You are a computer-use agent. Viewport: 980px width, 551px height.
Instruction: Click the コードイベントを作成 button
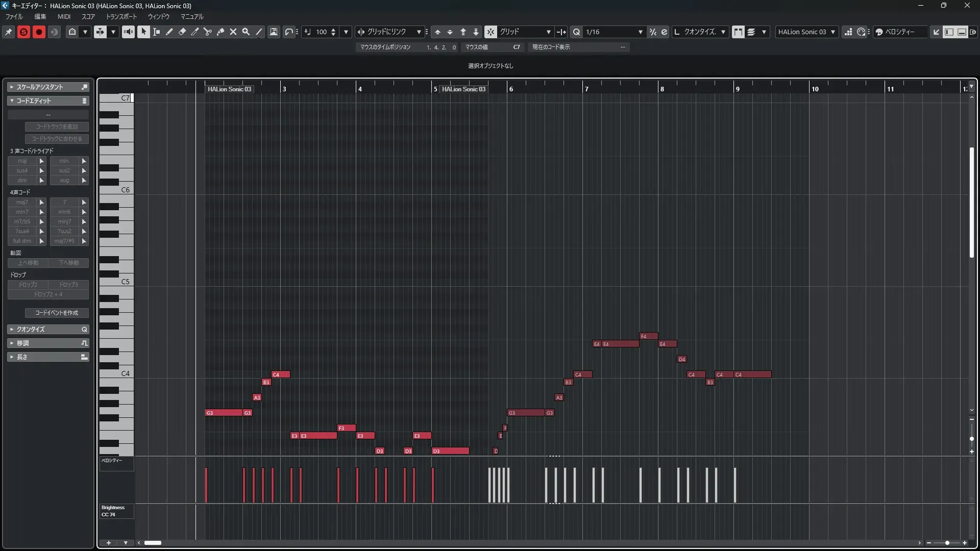57,313
